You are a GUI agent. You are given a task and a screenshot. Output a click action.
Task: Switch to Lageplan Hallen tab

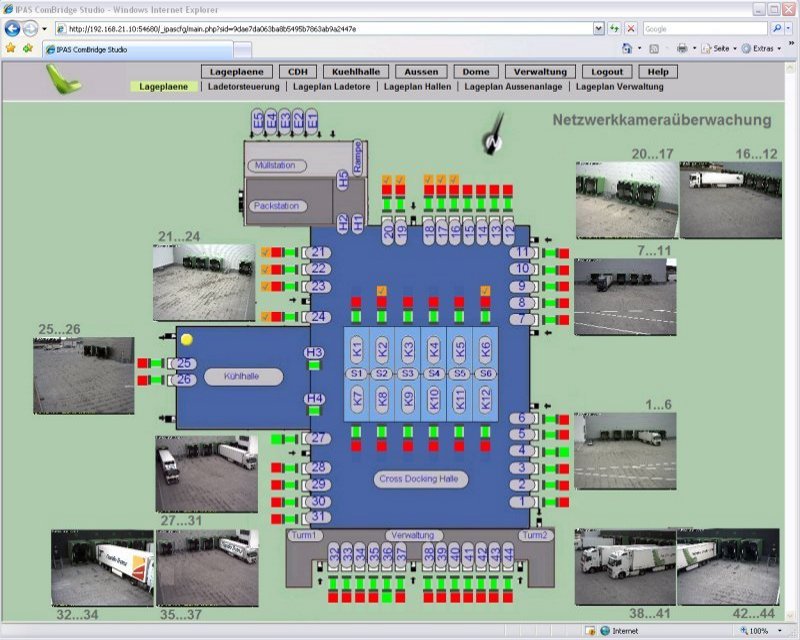point(418,87)
